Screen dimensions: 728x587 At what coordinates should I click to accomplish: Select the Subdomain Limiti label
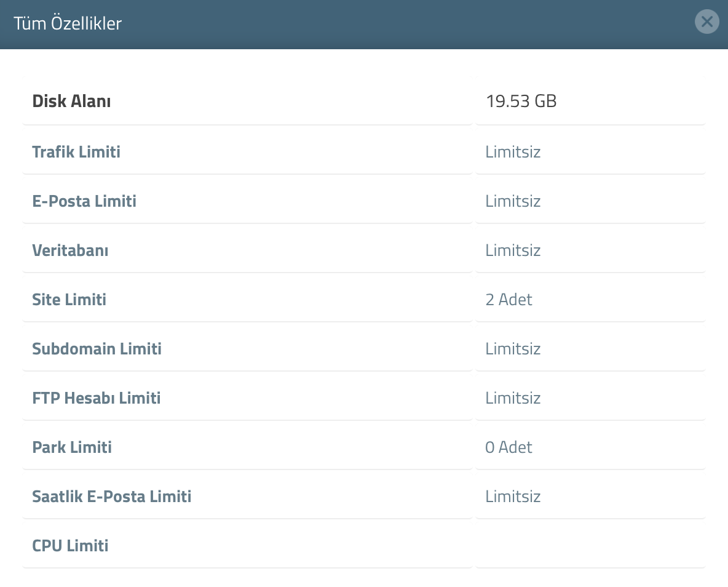97,349
